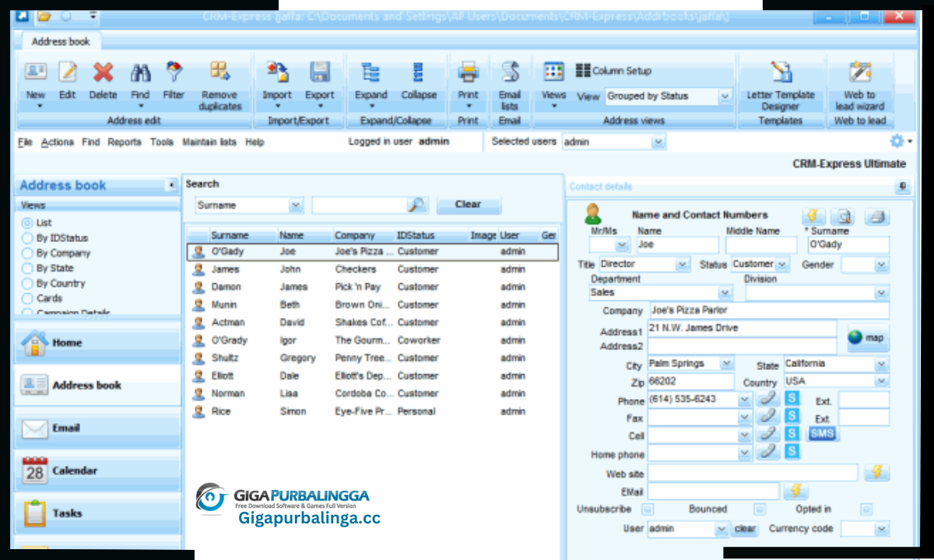Image resolution: width=934 pixels, height=560 pixels.
Task: Open the File menu
Action: pos(25,142)
